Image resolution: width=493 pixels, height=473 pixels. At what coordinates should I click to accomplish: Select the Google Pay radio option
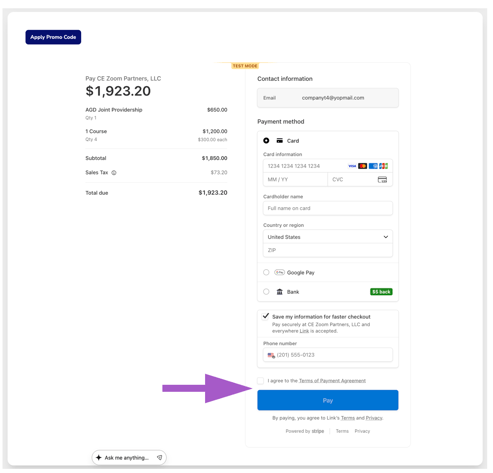point(266,273)
